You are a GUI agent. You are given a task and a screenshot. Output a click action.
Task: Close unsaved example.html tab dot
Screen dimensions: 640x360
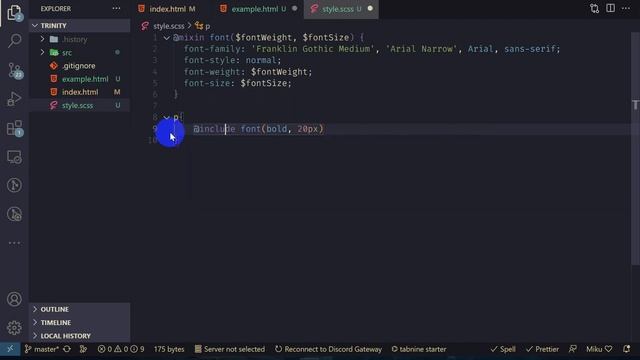pyautogui.click(x=294, y=9)
